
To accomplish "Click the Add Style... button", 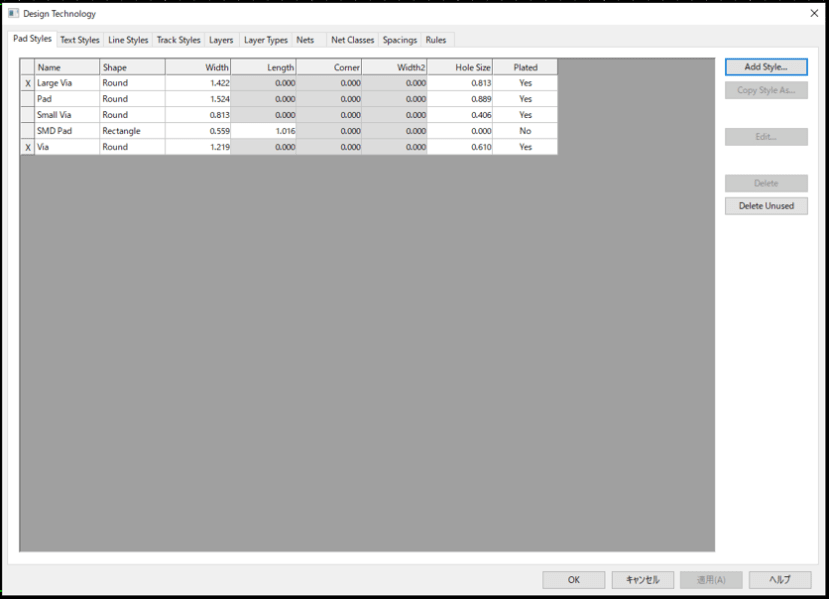I will point(766,67).
